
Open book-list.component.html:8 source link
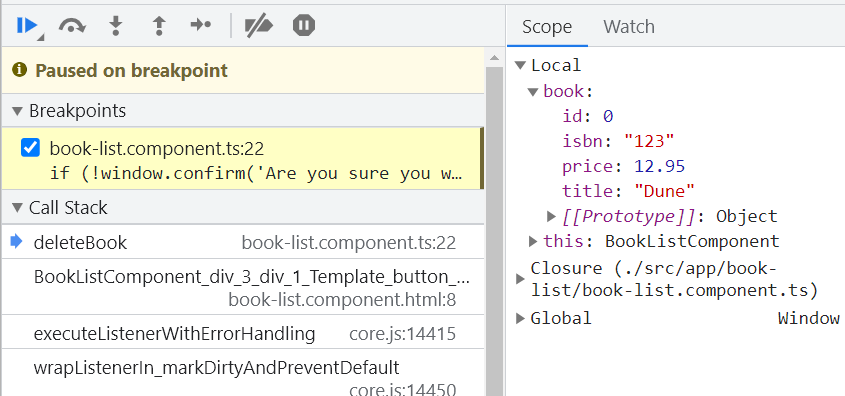point(342,300)
